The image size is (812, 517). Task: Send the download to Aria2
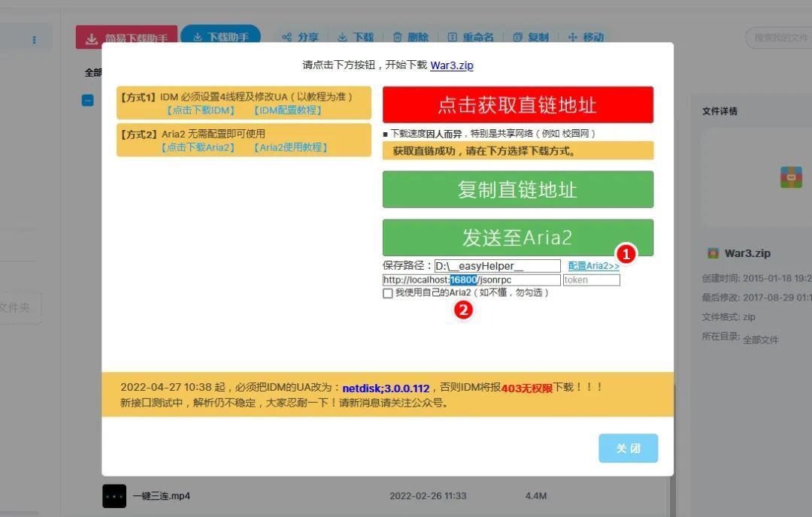pyautogui.click(x=518, y=237)
